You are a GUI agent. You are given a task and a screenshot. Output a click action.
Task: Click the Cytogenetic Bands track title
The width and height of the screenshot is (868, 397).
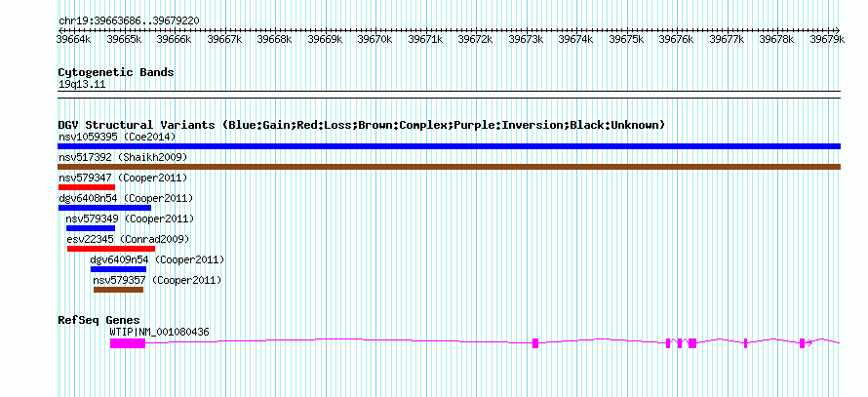pos(116,72)
